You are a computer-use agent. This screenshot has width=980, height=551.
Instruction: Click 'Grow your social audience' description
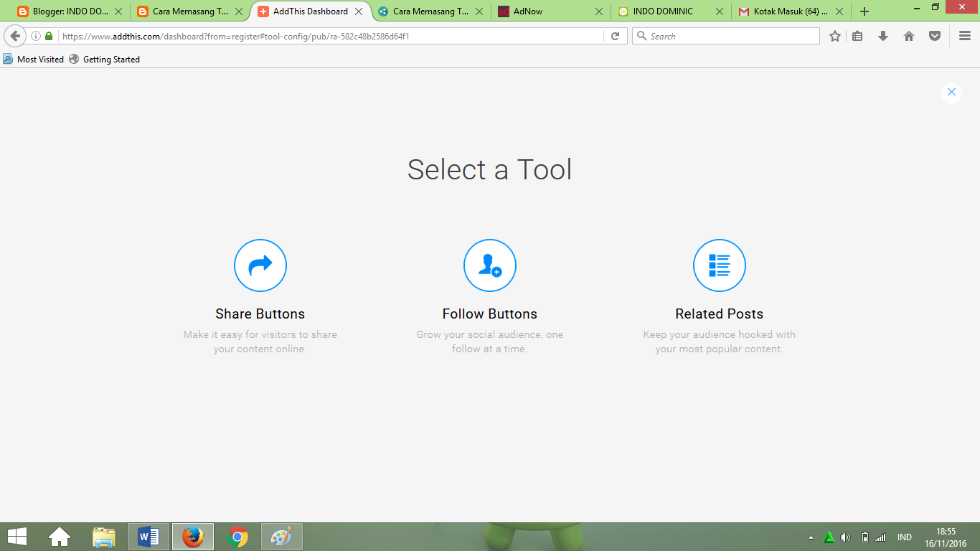pos(490,342)
